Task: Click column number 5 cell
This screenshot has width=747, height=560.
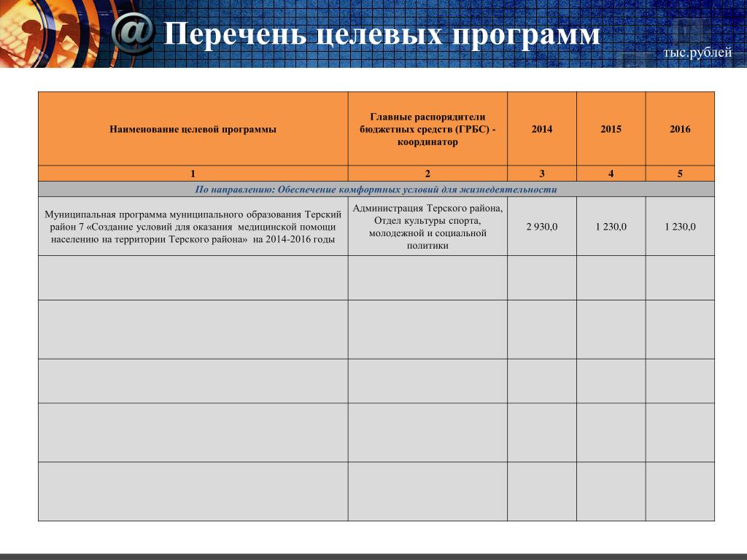Action: pyautogui.click(x=681, y=174)
